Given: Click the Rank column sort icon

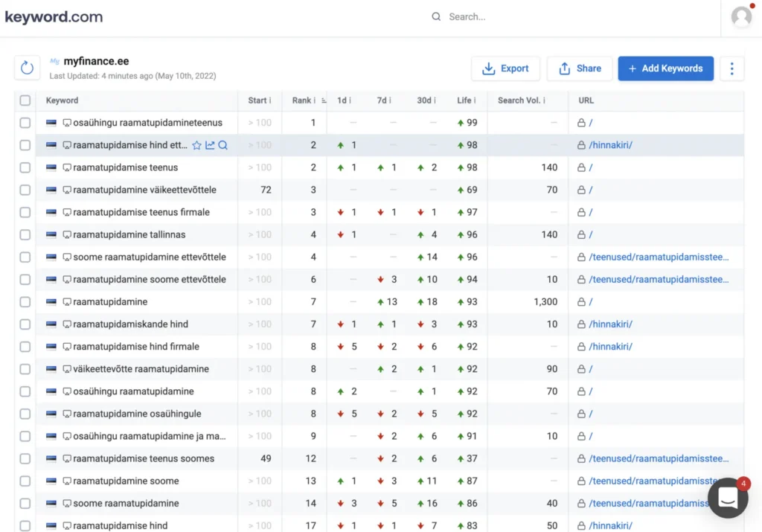Looking at the screenshot, I should (x=324, y=100).
